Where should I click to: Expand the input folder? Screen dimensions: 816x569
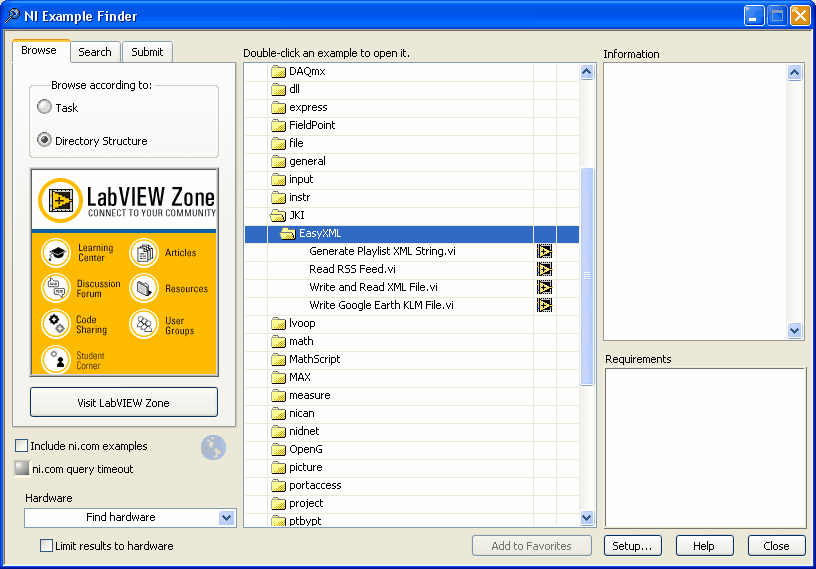pyautogui.click(x=278, y=180)
